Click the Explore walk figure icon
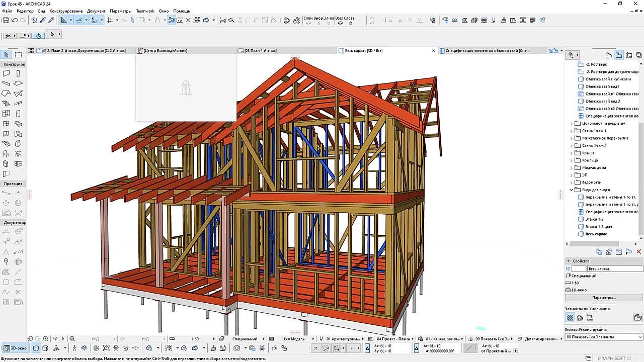 75,348
